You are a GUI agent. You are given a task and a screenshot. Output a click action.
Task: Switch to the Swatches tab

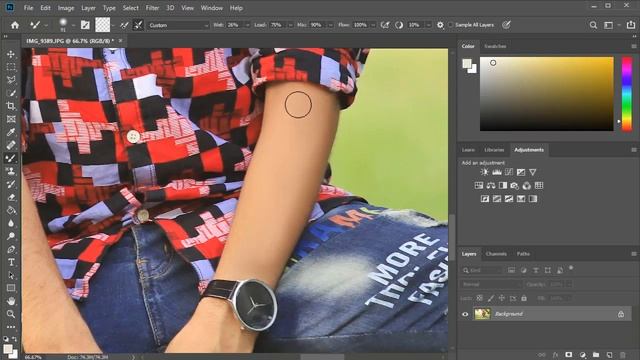click(x=495, y=46)
